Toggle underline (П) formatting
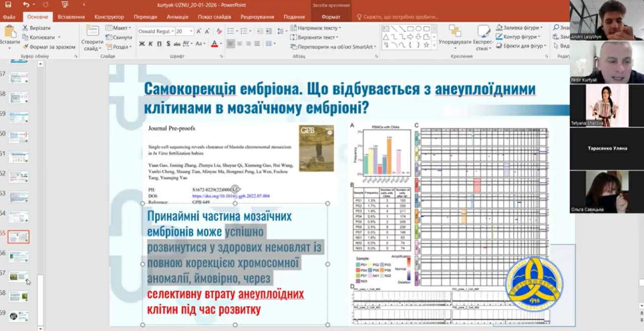This screenshot has width=644, height=331. click(x=159, y=44)
